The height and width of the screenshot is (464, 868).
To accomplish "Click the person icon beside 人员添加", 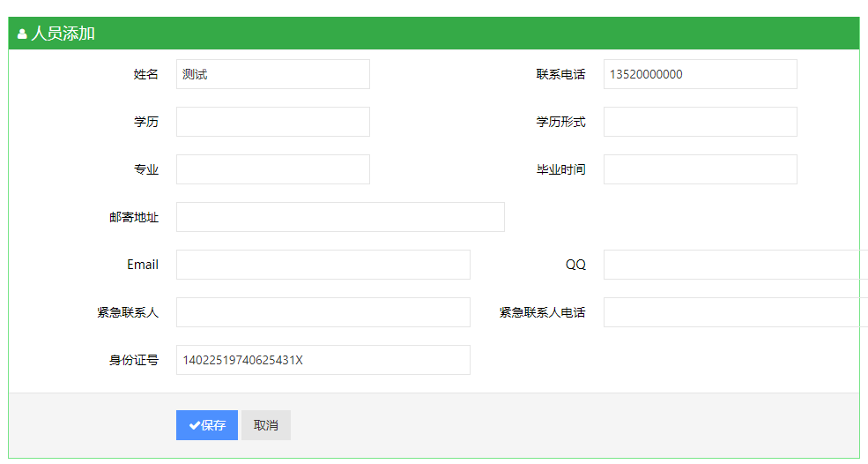I will 22,34.
